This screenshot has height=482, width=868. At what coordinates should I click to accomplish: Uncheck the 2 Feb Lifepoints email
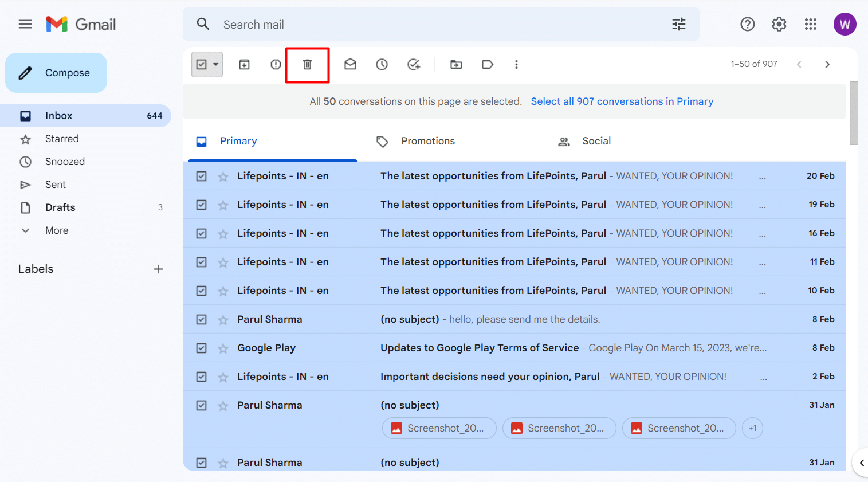point(202,377)
